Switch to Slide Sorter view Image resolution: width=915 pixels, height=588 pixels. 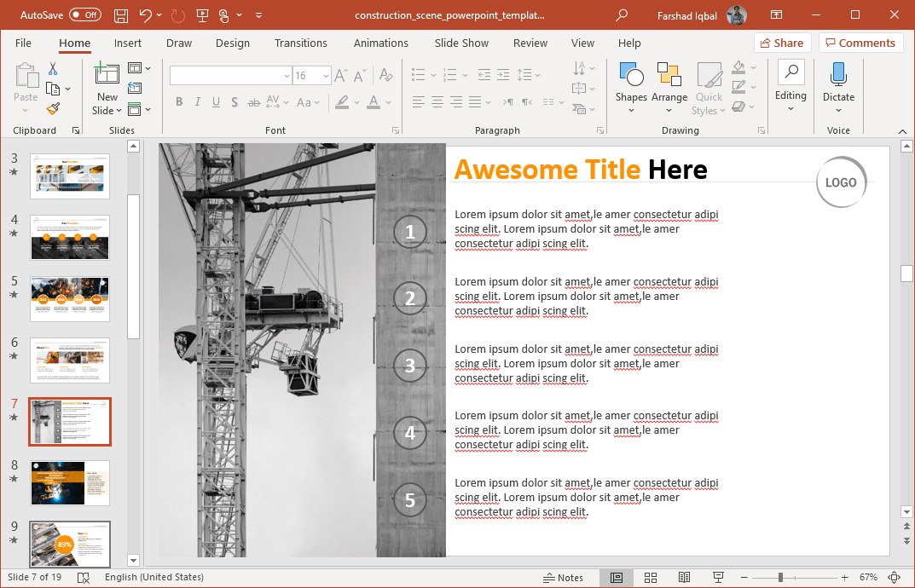(650, 578)
